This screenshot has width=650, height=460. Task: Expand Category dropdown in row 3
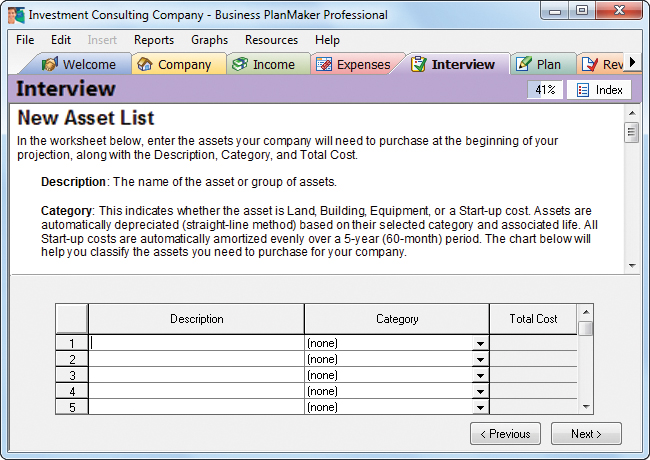(480, 375)
